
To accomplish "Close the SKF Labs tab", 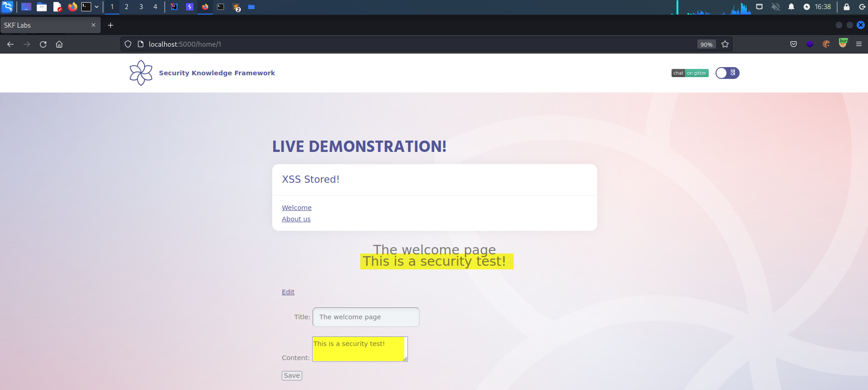I will (x=93, y=25).
